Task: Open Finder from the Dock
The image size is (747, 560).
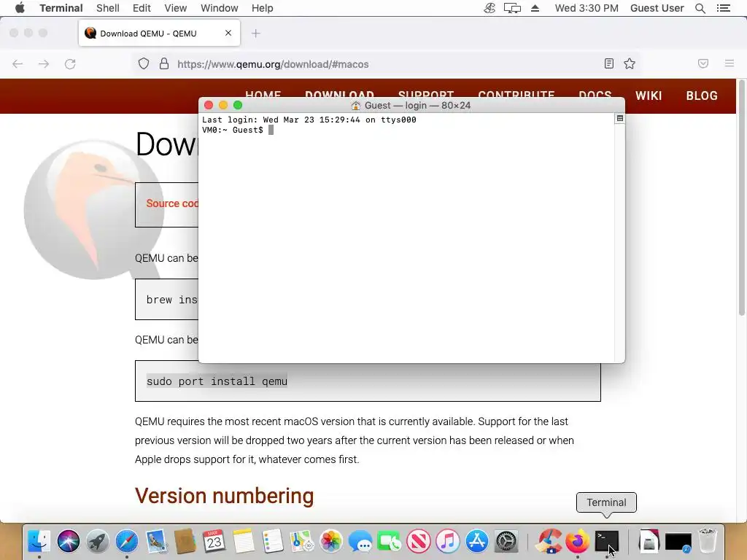Action: coord(39,542)
